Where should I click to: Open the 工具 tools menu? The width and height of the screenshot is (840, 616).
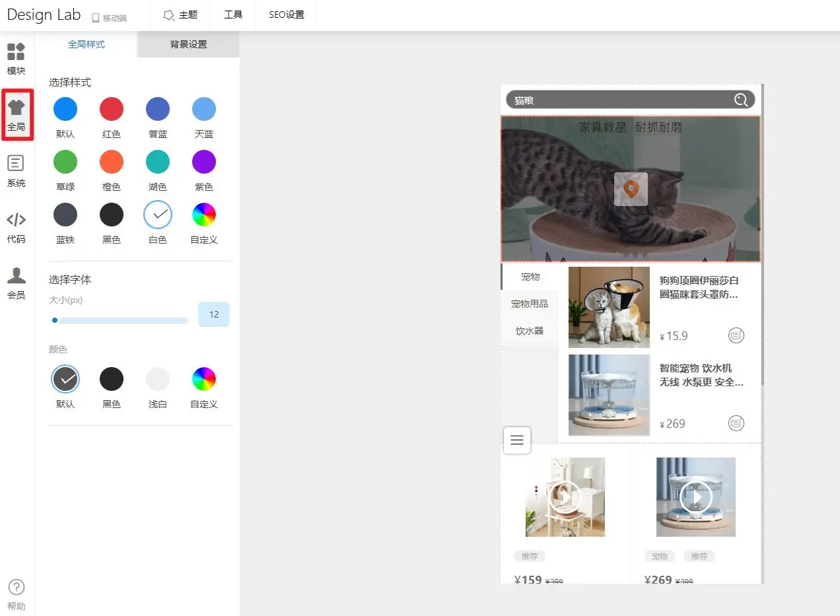point(233,15)
